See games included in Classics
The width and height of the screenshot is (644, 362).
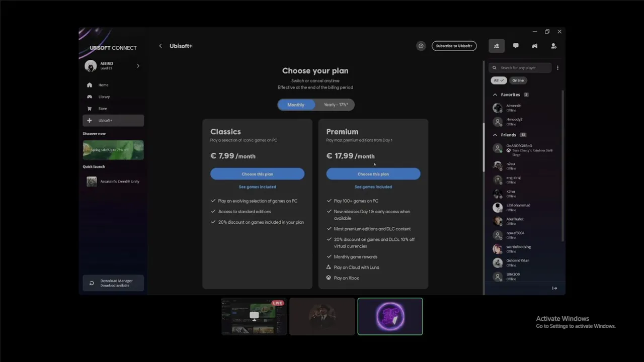(x=257, y=187)
